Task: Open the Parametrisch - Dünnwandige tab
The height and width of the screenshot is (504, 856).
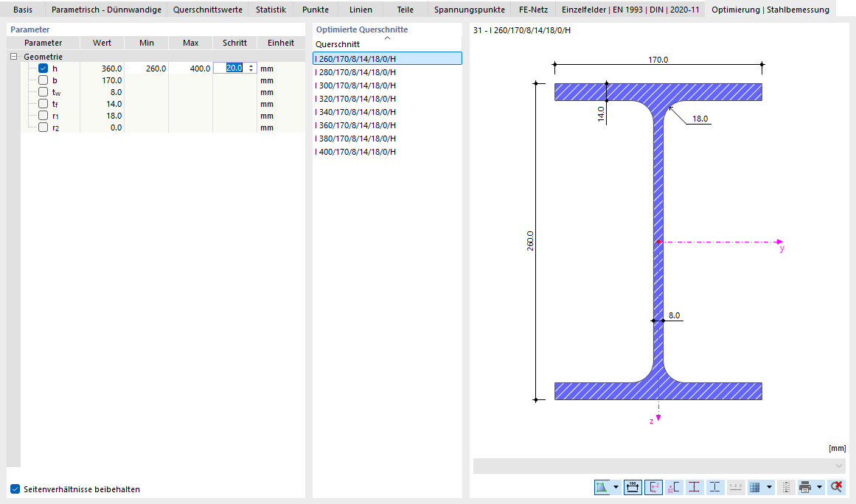Action: click(x=106, y=10)
